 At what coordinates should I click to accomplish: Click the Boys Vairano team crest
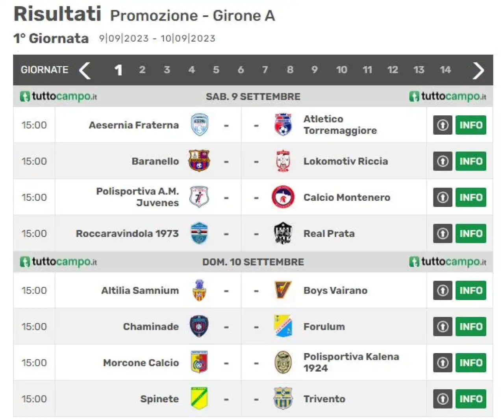click(x=283, y=290)
